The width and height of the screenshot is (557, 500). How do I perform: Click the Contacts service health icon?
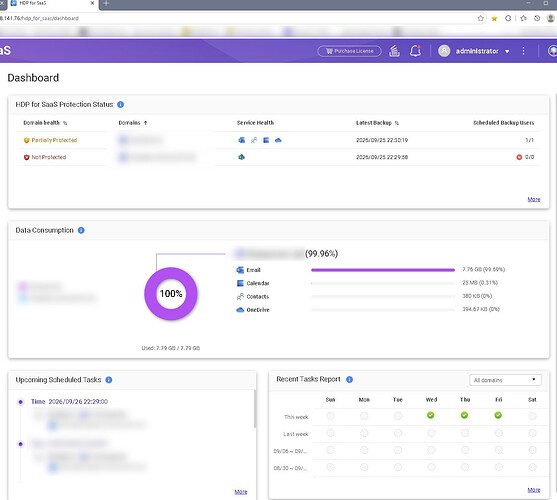[254, 140]
